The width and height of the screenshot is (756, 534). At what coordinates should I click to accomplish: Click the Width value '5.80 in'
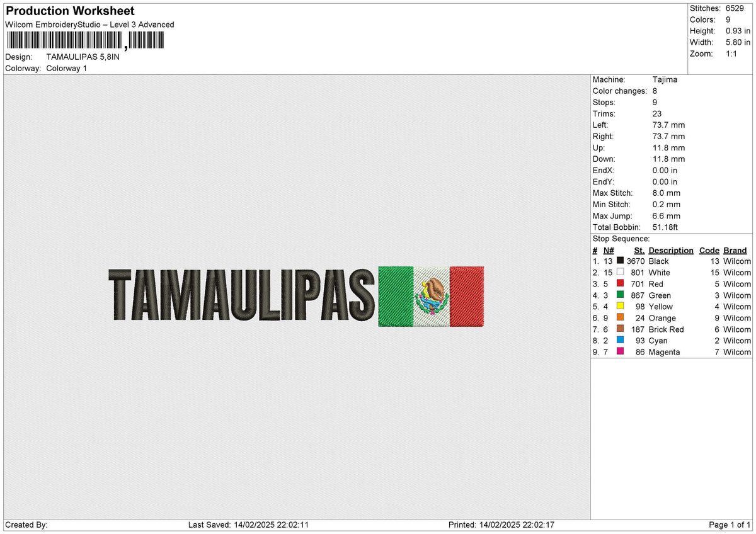pos(738,42)
